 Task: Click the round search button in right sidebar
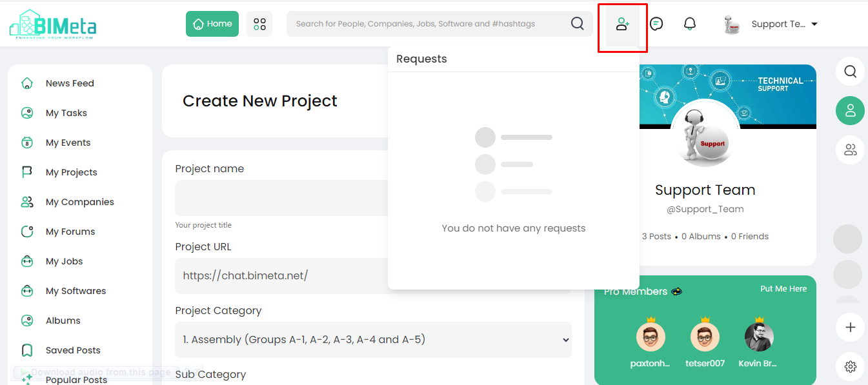851,71
